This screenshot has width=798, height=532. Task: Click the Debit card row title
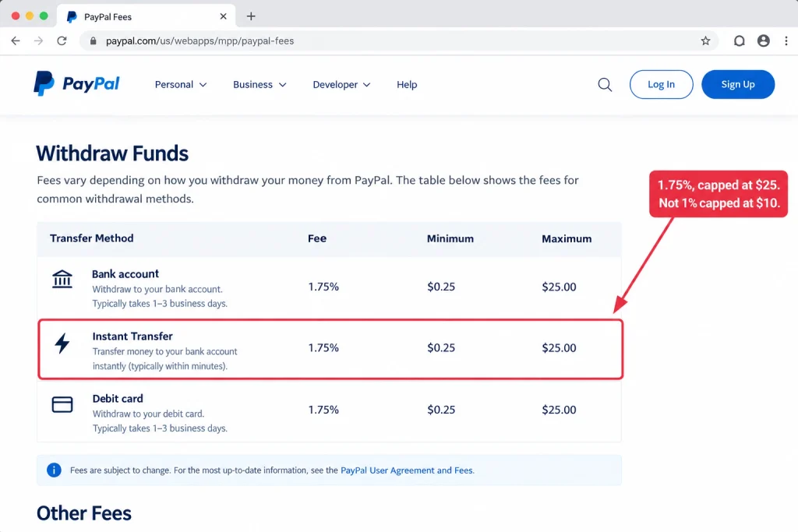click(118, 398)
